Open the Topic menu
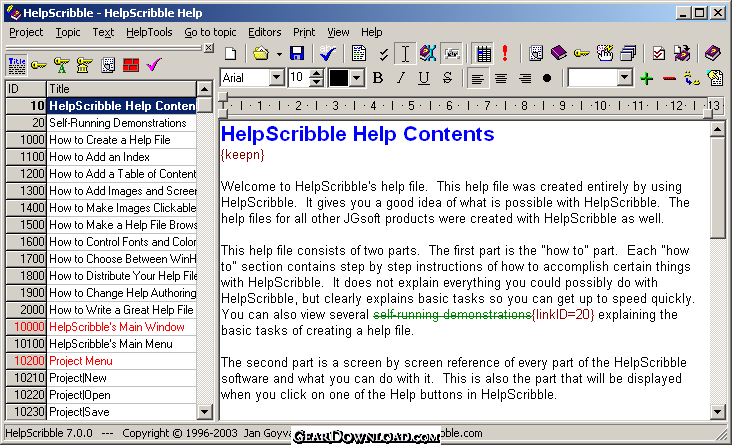 coord(68,32)
